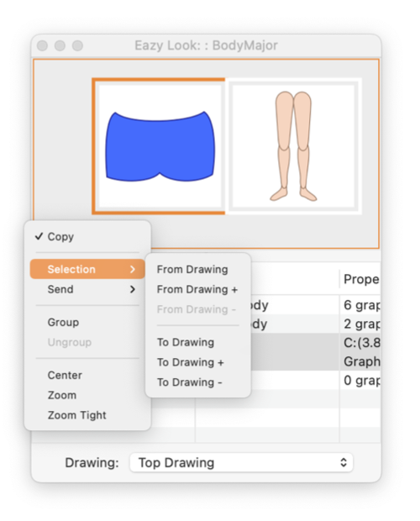This screenshot has height=521, width=420.
Task: Select To Drawing + in the submenu
Action: (198, 362)
